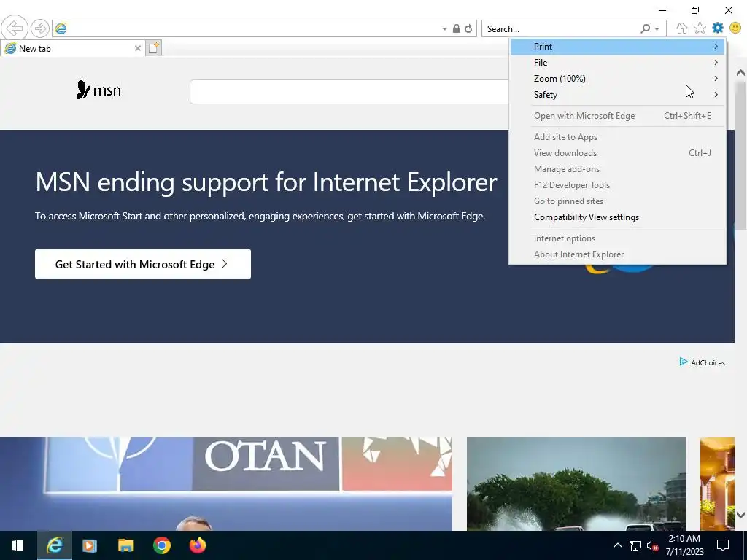The height and width of the screenshot is (560, 747).
Task: Select Add site to Apps
Action: (x=617, y=136)
